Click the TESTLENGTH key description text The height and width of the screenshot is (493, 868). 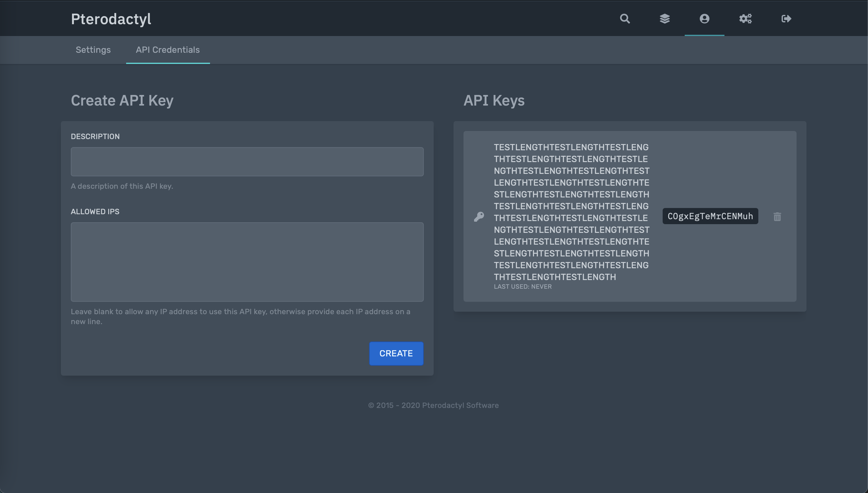click(572, 212)
